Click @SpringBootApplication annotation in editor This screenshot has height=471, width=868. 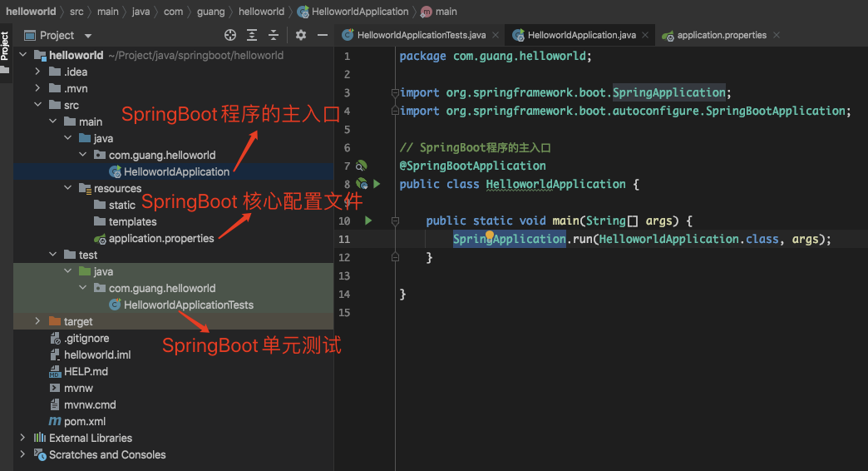473,166
